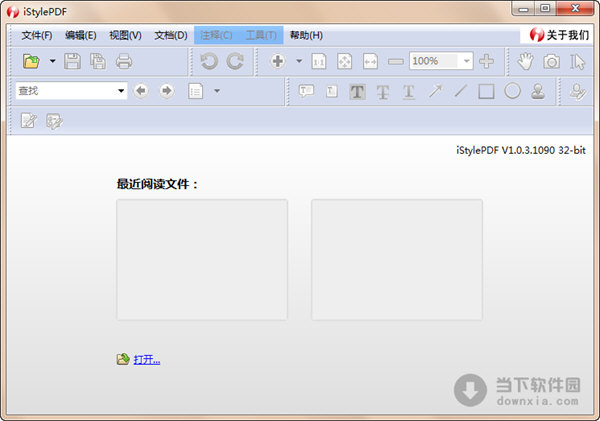Click the 打开... link

pyautogui.click(x=147, y=359)
